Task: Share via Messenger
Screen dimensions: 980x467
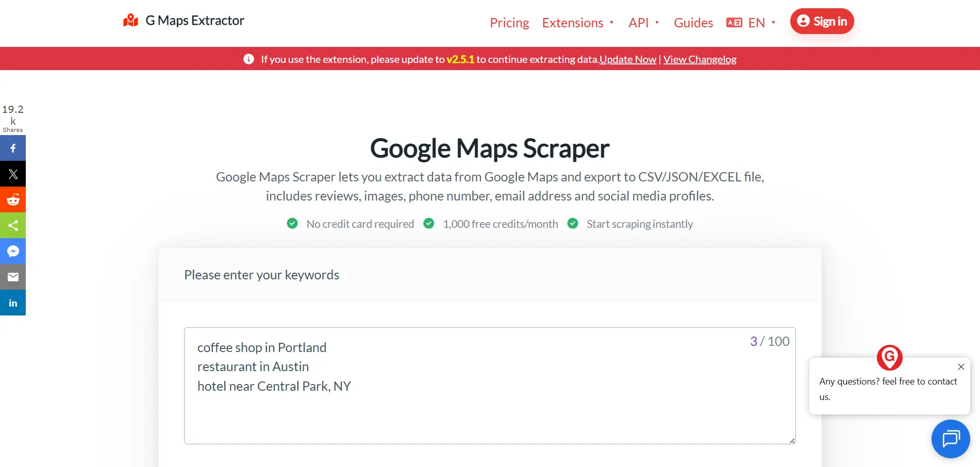Action: pos(13,251)
